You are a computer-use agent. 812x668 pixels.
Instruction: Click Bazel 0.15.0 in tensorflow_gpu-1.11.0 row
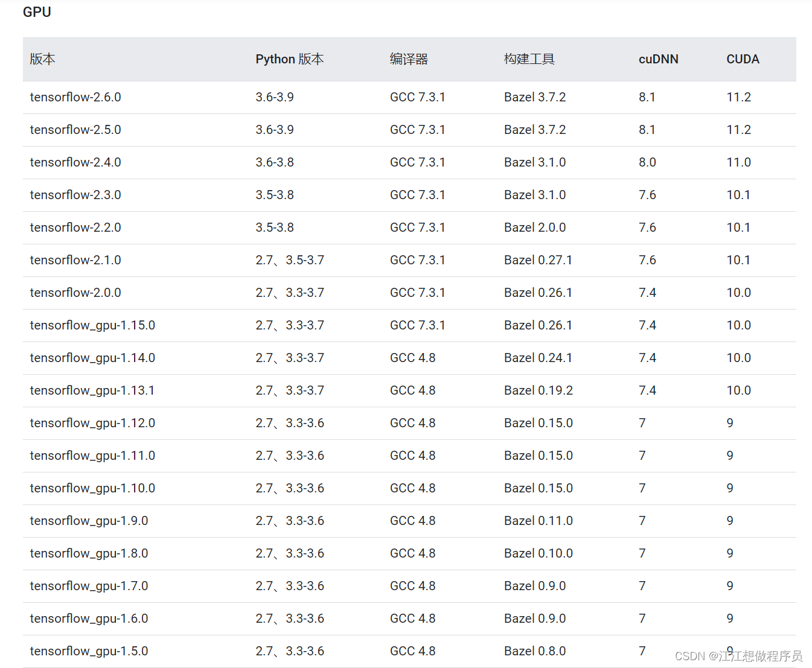539,456
